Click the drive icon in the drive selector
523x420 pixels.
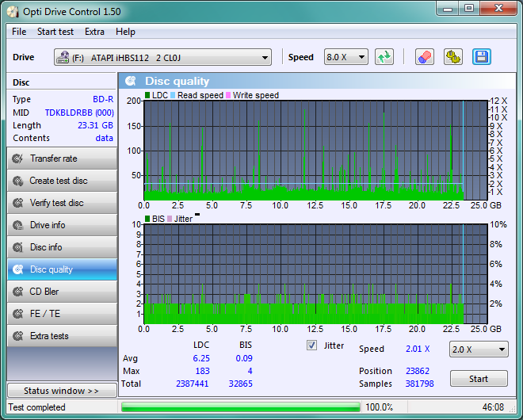coord(63,57)
